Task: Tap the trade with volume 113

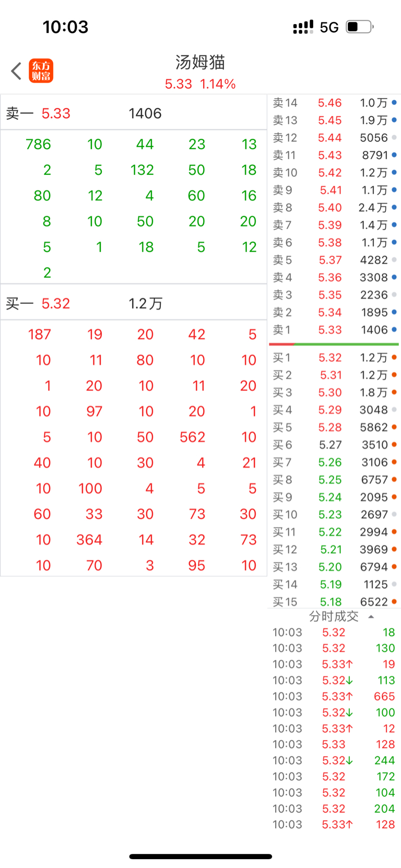Action: 334,680
